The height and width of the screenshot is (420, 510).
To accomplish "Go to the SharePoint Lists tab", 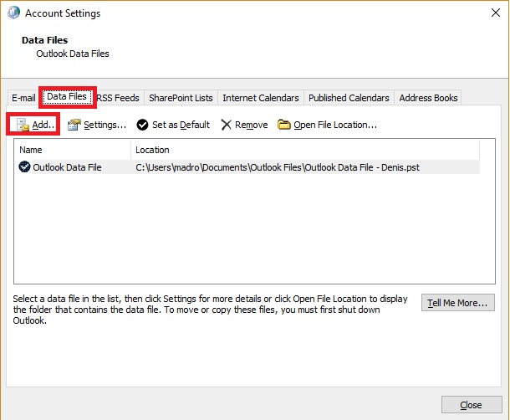I will pyautogui.click(x=181, y=98).
